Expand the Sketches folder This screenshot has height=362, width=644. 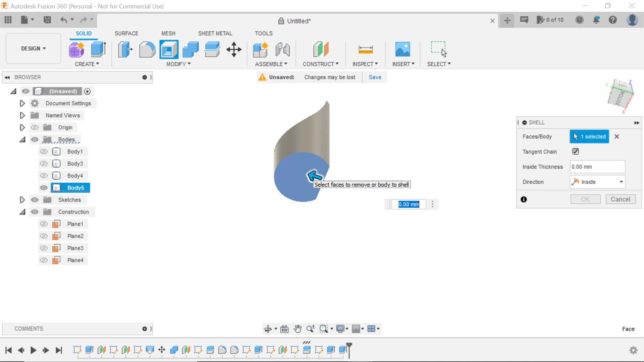(x=22, y=200)
